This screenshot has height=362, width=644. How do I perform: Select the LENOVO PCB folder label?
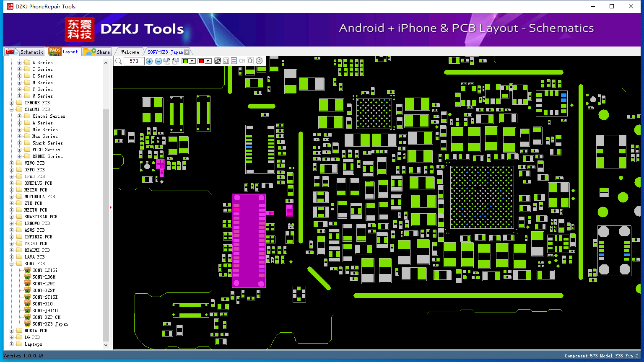37,223
